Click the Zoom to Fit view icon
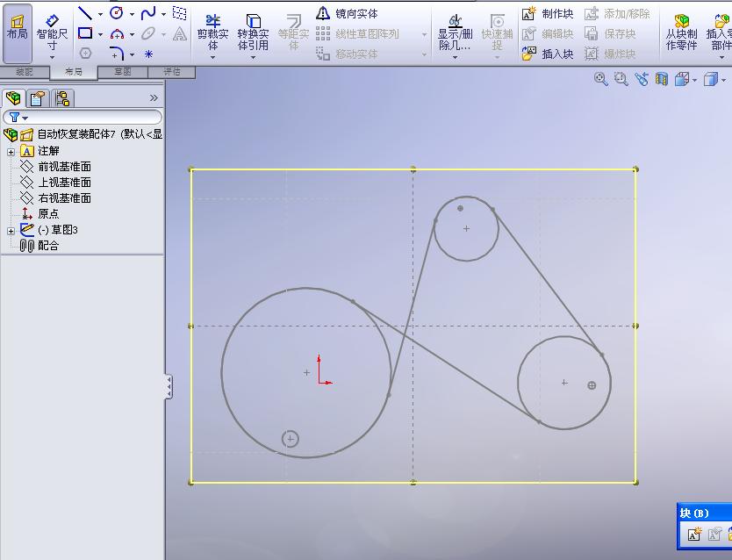 [x=601, y=79]
